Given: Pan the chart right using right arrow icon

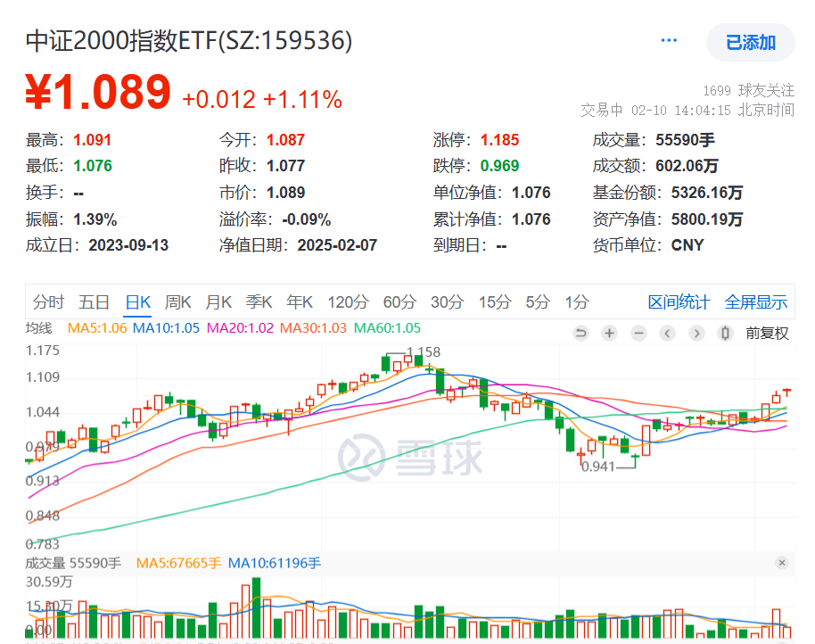Looking at the screenshot, I should 697,333.
